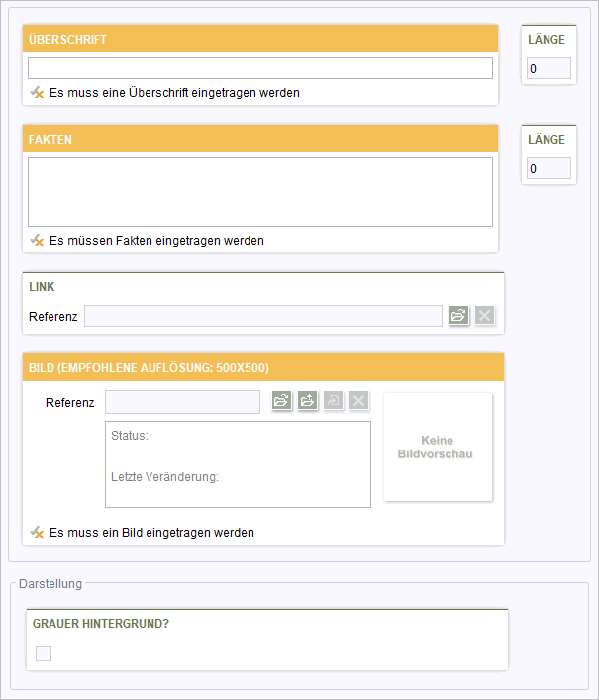Click the Fakten section header bar

tap(260, 139)
